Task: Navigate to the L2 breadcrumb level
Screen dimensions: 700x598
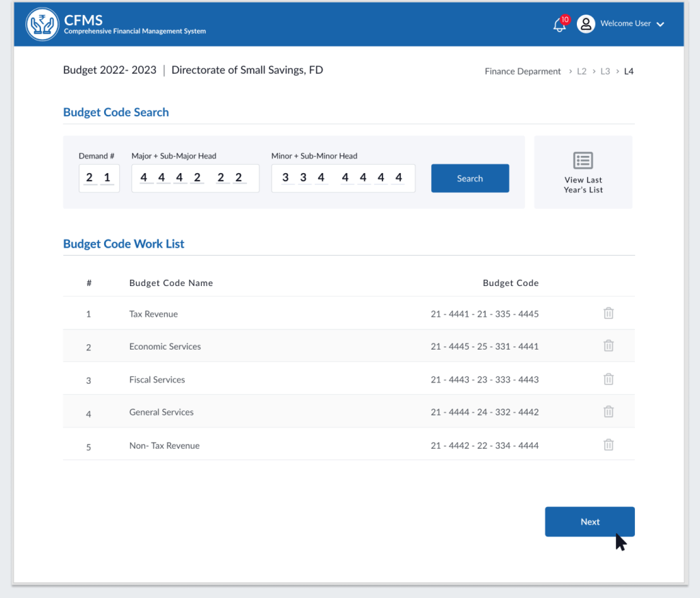Action: pos(582,71)
